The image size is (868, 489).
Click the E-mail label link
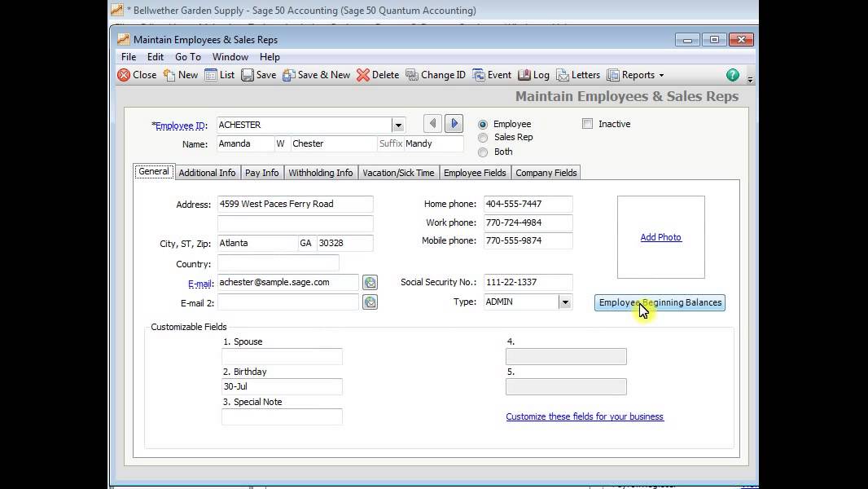click(x=199, y=284)
